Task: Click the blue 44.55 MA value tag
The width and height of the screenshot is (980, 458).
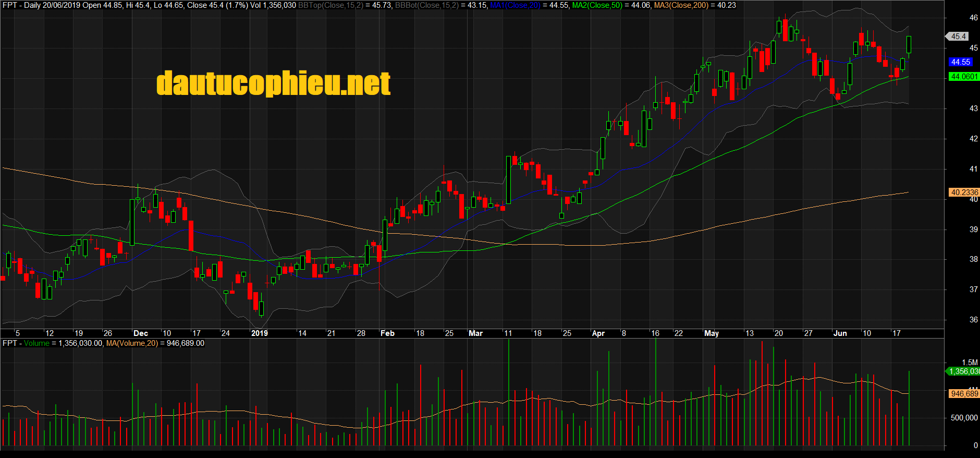Action: (x=960, y=62)
